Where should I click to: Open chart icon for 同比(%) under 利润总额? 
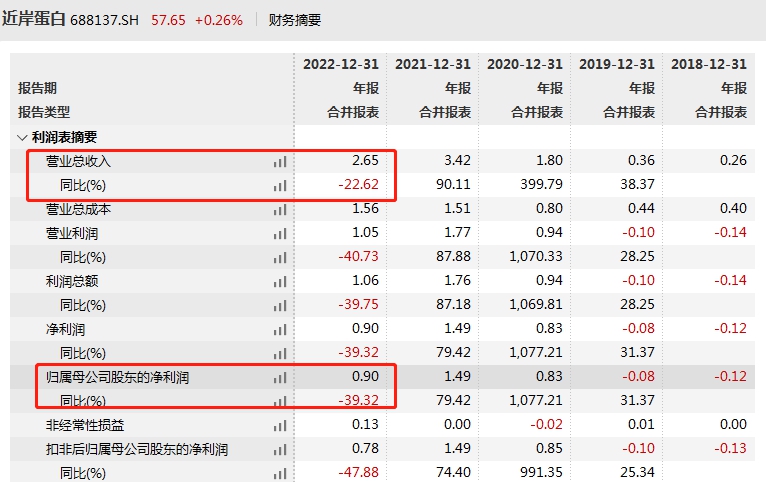click(x=280, y=306)
